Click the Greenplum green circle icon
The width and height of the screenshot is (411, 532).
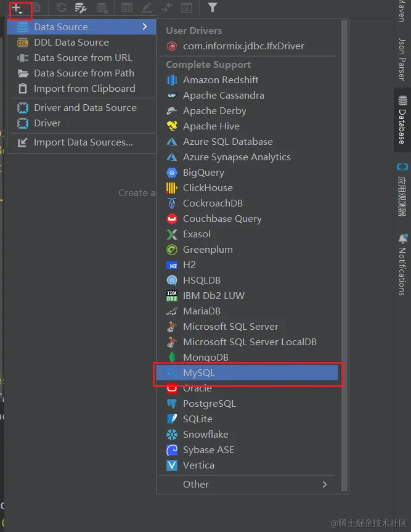pyautogui.click(x=172, y=250)
